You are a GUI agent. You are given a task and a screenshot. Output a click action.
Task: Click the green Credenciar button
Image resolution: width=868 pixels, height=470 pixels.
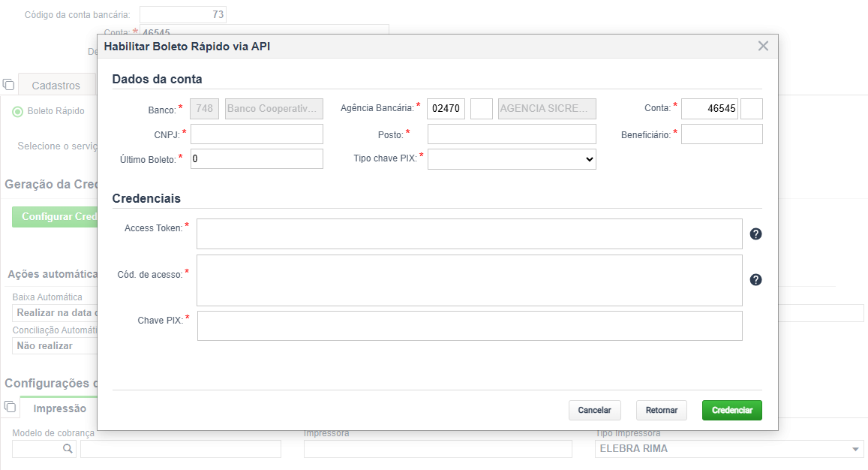[731, 410]
